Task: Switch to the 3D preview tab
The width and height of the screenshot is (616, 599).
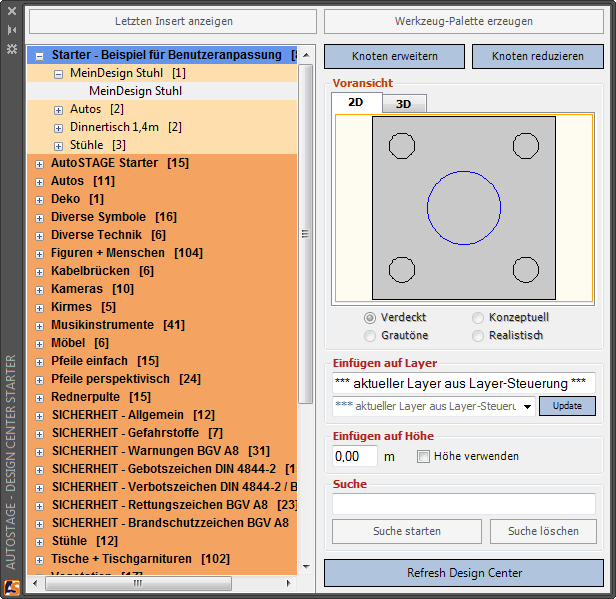Action: pos(403,103)
